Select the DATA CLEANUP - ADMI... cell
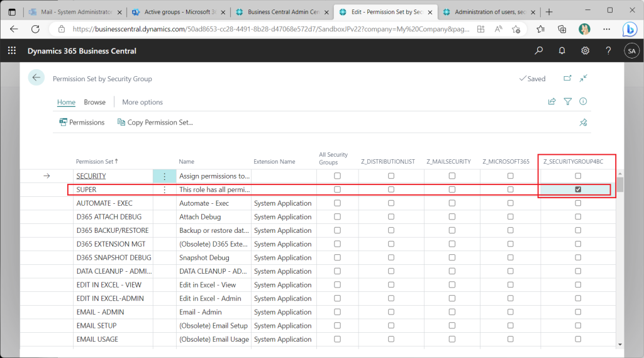This screenshot has width=644, height=358. click(x=113, y=271)
